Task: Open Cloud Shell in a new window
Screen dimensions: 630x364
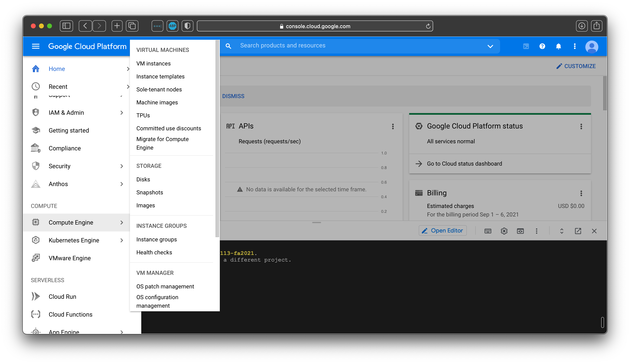Action: (x=578, y=231)
